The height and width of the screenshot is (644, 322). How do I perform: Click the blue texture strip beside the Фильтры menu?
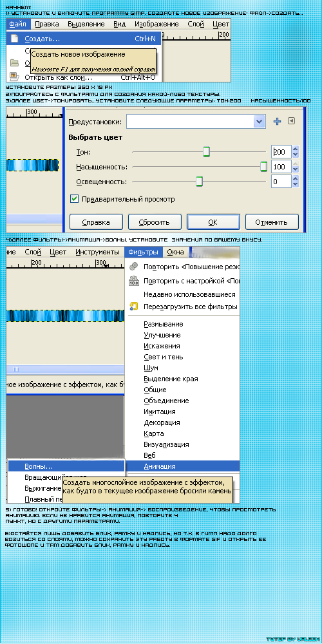coord(65,316)
